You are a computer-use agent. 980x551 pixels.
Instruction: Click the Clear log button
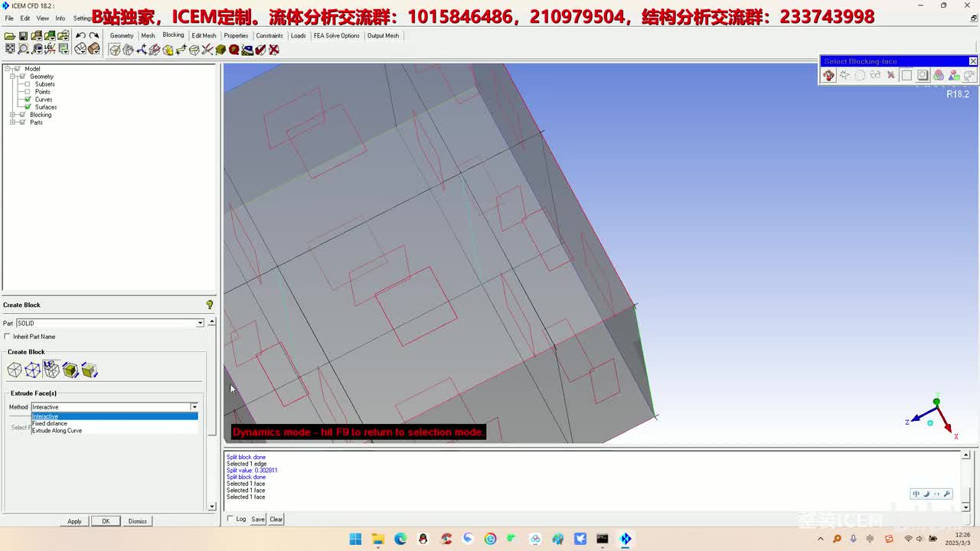tap(276, 519)
